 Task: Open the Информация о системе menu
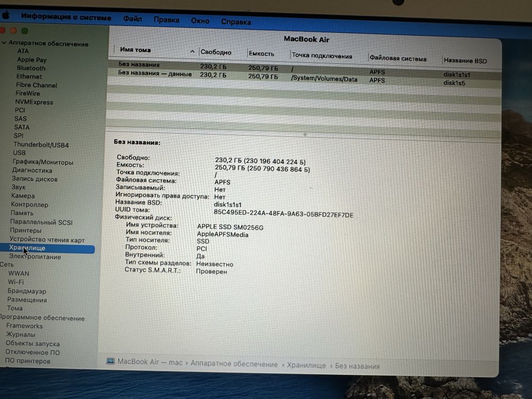66,16
